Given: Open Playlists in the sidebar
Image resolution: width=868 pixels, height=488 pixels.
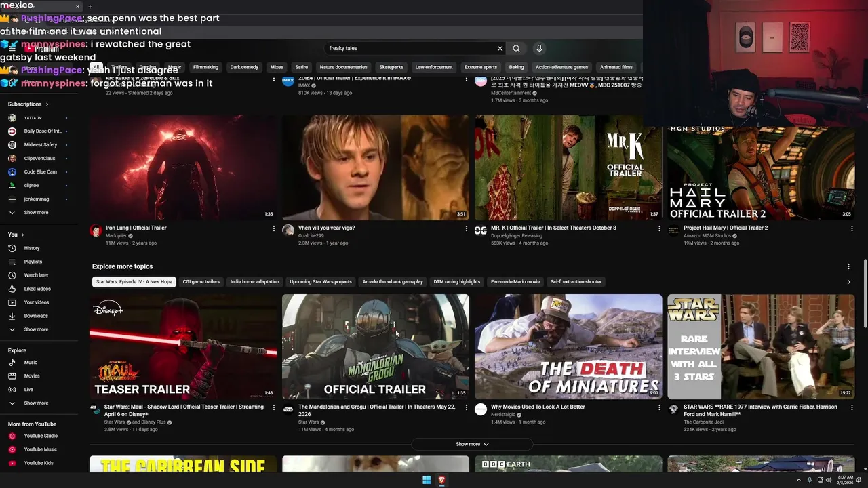Looking at the screenshot, I should point(33,262).
